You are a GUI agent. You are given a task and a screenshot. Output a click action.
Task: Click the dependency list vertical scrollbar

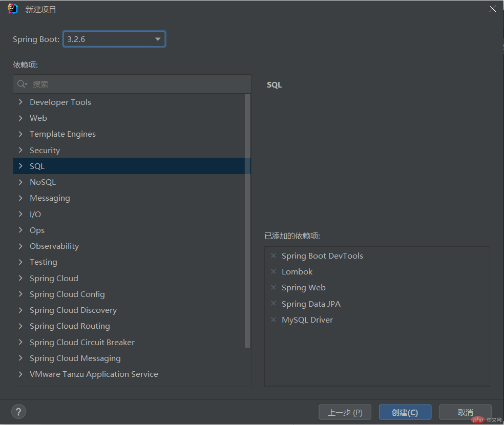tap(247, 221)
